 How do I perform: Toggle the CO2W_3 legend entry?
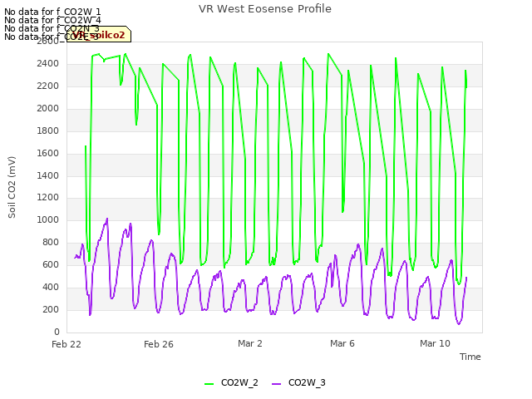click(x=299, y=382)
